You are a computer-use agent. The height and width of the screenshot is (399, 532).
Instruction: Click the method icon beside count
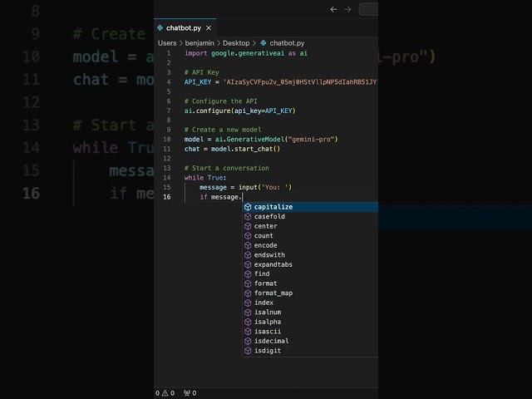pyautogui.click(x=248, y=236)
